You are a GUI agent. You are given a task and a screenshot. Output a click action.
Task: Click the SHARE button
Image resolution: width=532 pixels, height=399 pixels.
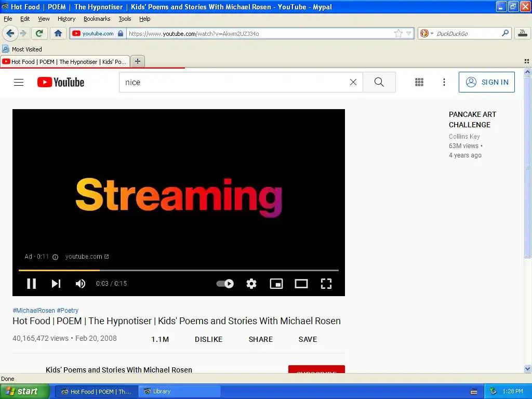(x=261, y=339)
